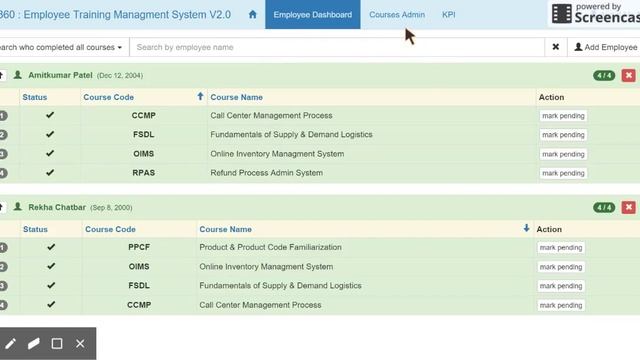Click the (Sep 8, 2000) date text
The width and height of the screenshot is (640, 360).
click(111, 208)
